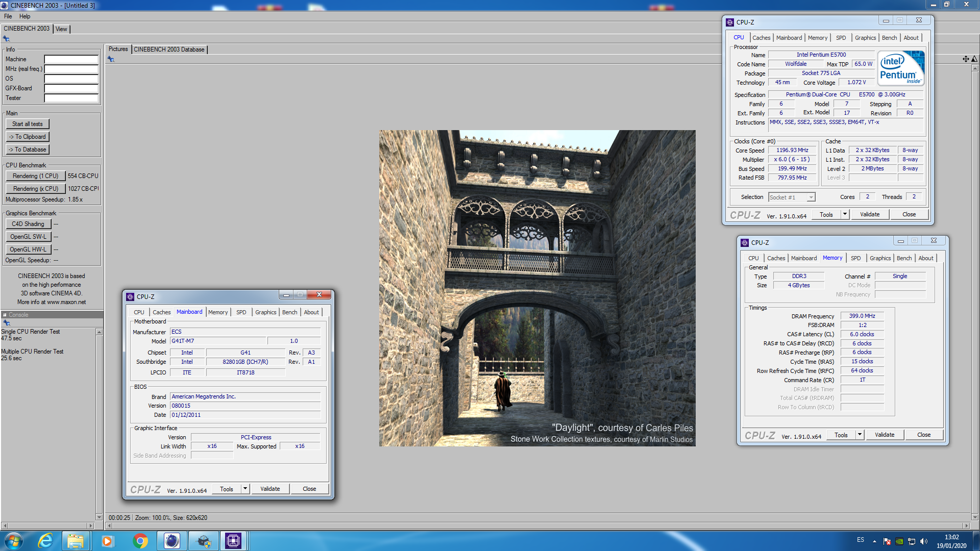Click the pin icon in Console panel
The height and width of the screenshot is (551, 980).
point(7,323)
